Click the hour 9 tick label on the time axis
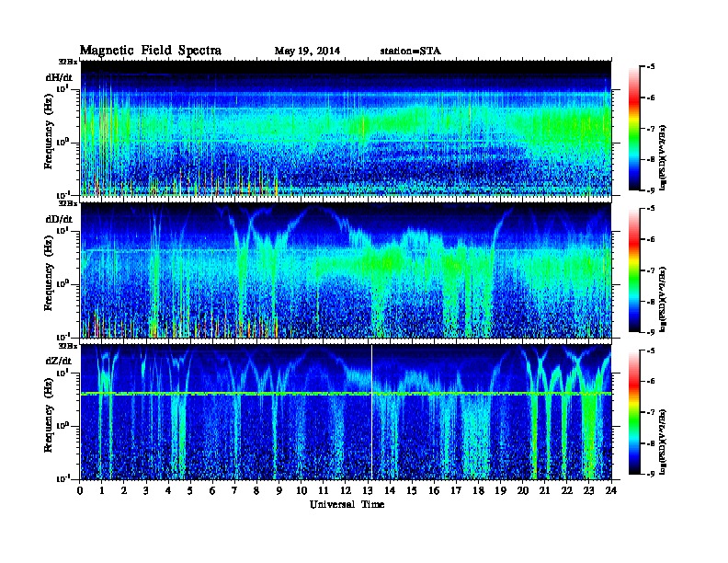This screenshot has height=563, width=728. 279,490
